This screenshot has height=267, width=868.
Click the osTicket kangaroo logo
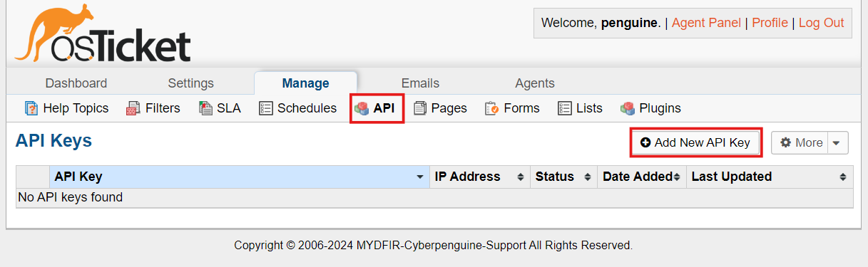click(x=102, y=33)
